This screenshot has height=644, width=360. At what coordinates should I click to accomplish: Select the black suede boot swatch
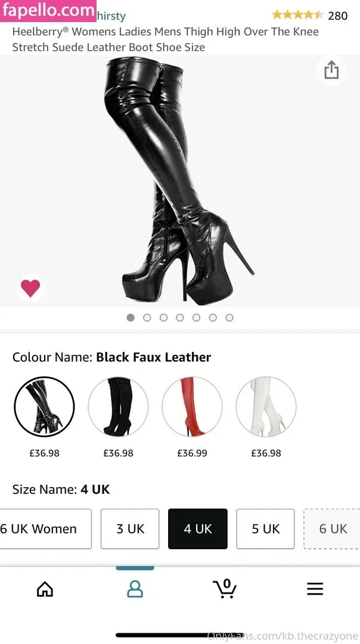pos(118,407)
